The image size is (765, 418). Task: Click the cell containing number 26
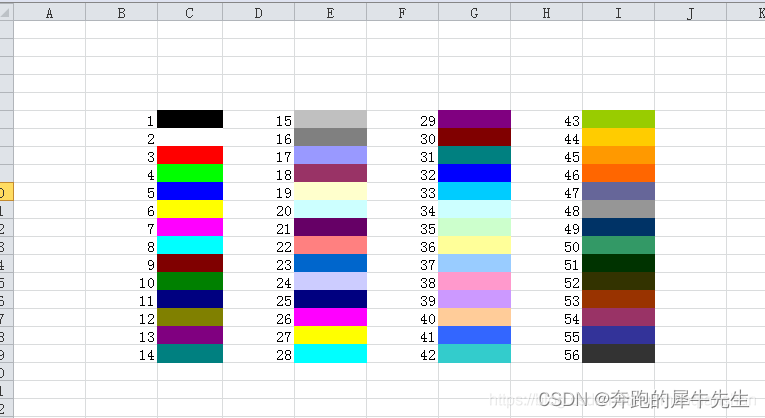(x=259, y=319)
